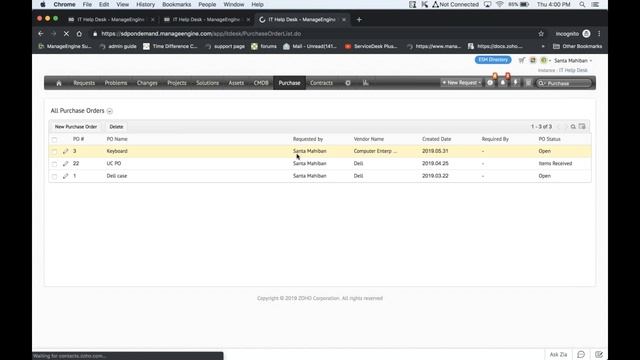Select 'Computer Enterp ...' vendor cell

coord(375,151)
